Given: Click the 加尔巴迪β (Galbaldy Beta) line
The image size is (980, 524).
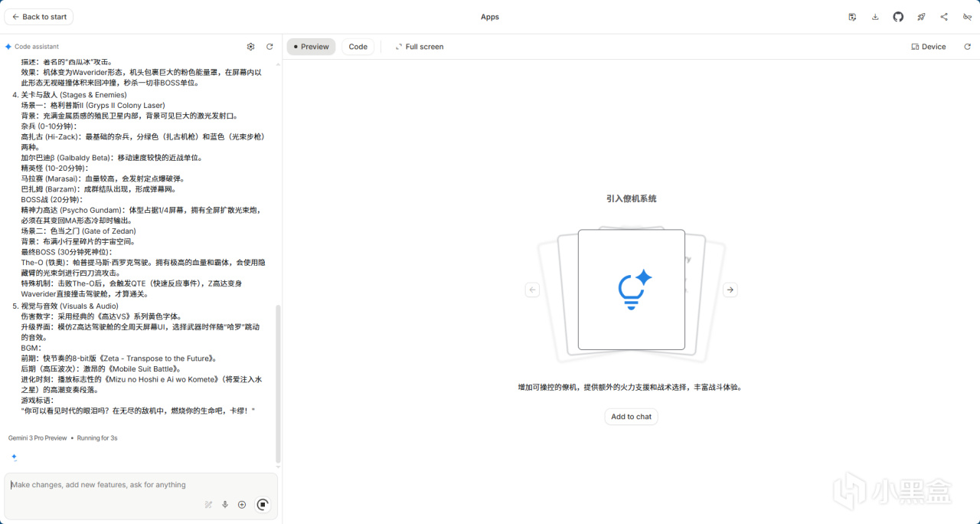Looking at the screenshot, I should click(x=112, y=158).
